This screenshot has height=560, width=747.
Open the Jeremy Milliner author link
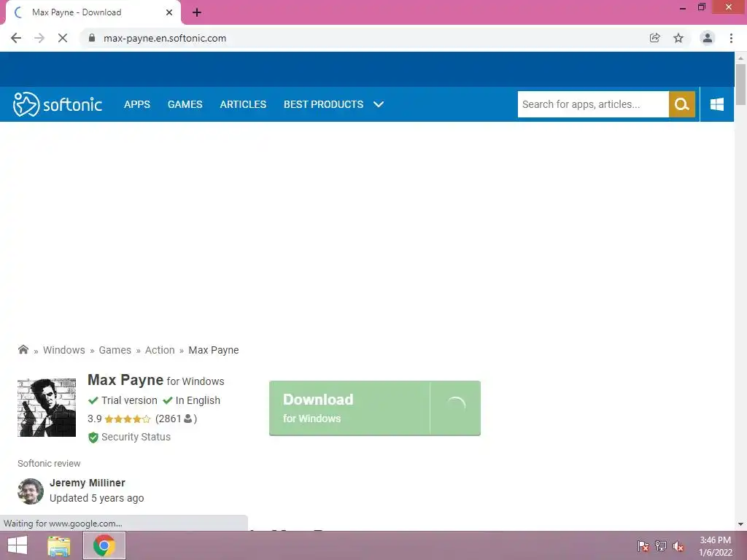pos(88,483)
